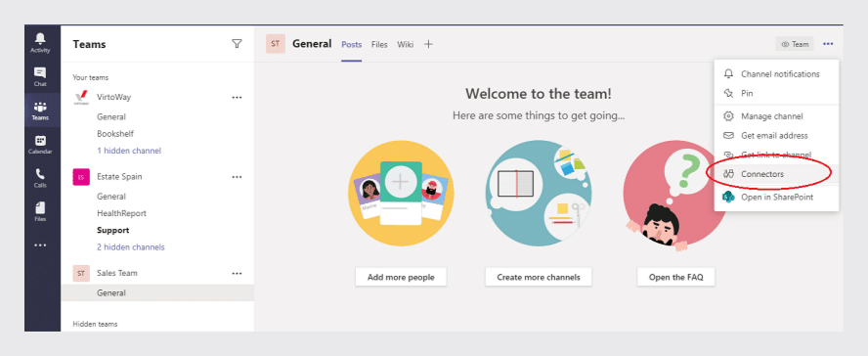The image size is (868, 356).
Task: Click the add people illustration
Action: [x=401, y=194]
